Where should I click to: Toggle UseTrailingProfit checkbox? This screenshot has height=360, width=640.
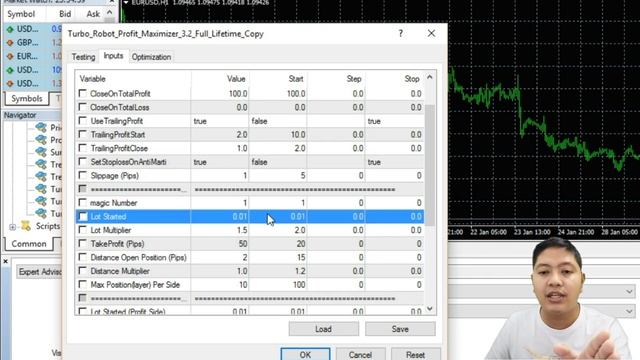[82, 121]
